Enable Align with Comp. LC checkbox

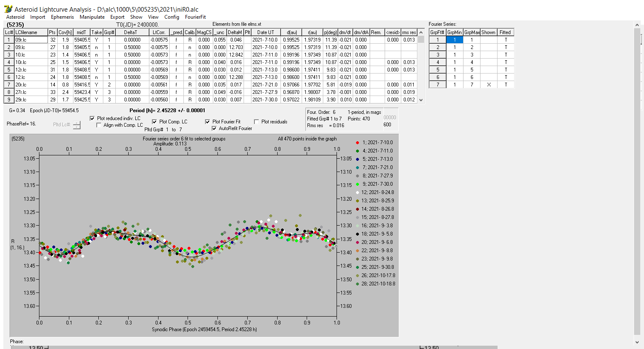click(99, 125)
